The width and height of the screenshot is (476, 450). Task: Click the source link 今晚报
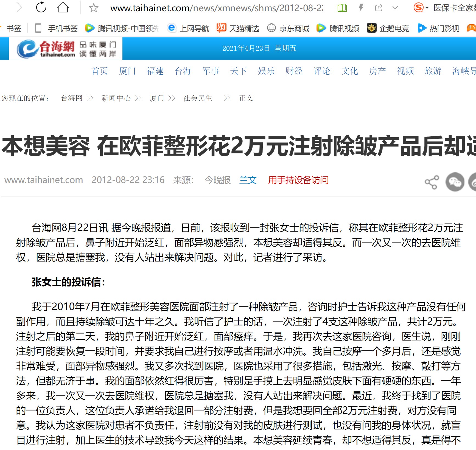[217, 180]
